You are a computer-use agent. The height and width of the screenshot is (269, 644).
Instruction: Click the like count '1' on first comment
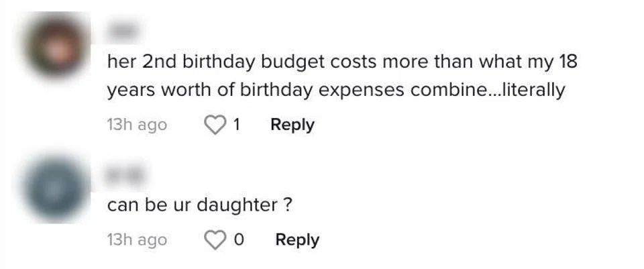click(236, 125)
